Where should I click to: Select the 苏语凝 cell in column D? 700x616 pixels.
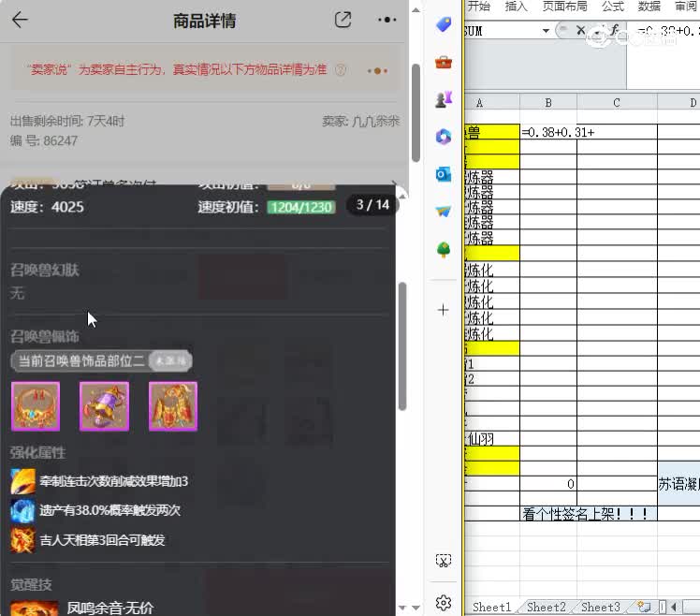678,484
